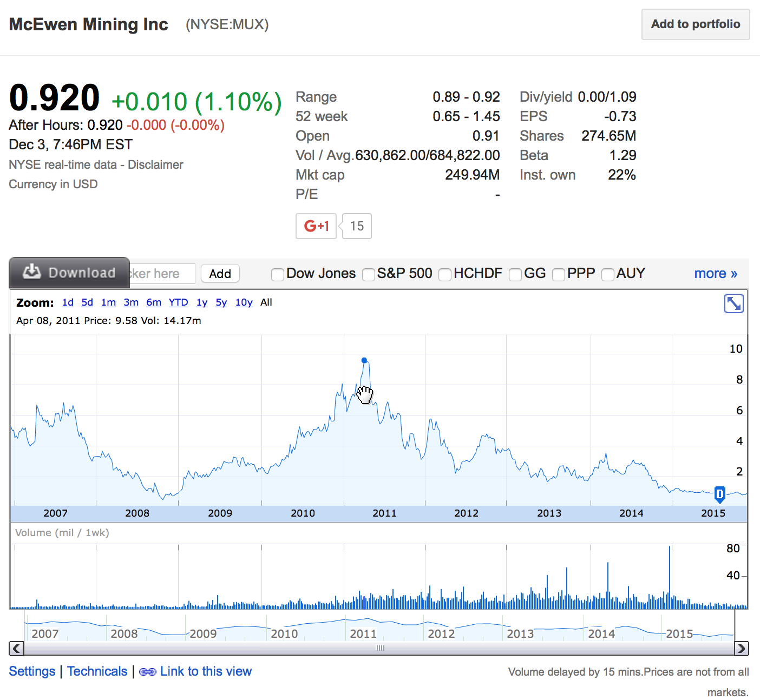Enable the Dow Jones comparison checkbox
Screen dimensions: 760x700
[x=277, y=274]
